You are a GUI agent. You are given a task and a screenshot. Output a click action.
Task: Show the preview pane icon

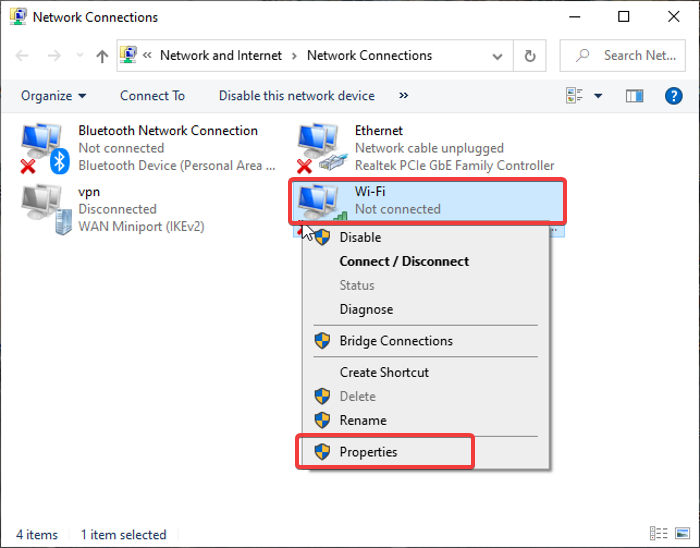(x=634, y=96)
